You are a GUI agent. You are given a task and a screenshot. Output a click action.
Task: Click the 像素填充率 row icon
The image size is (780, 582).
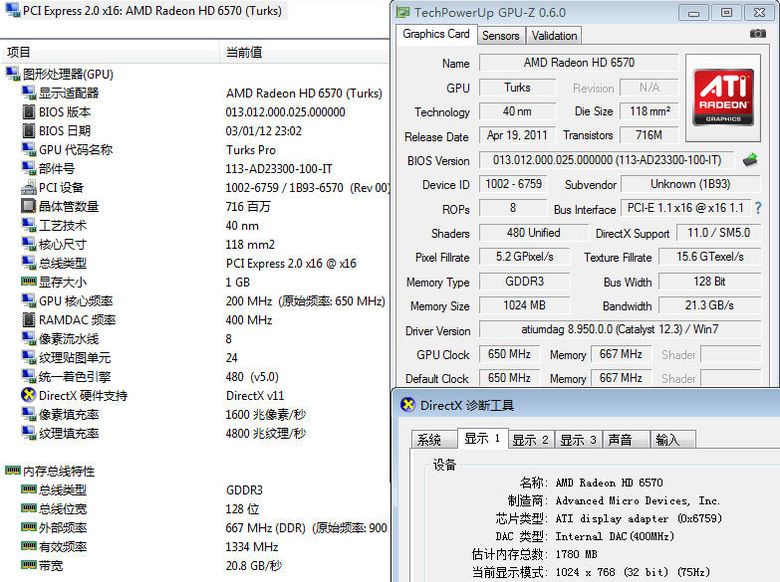[x=29, y=414]
